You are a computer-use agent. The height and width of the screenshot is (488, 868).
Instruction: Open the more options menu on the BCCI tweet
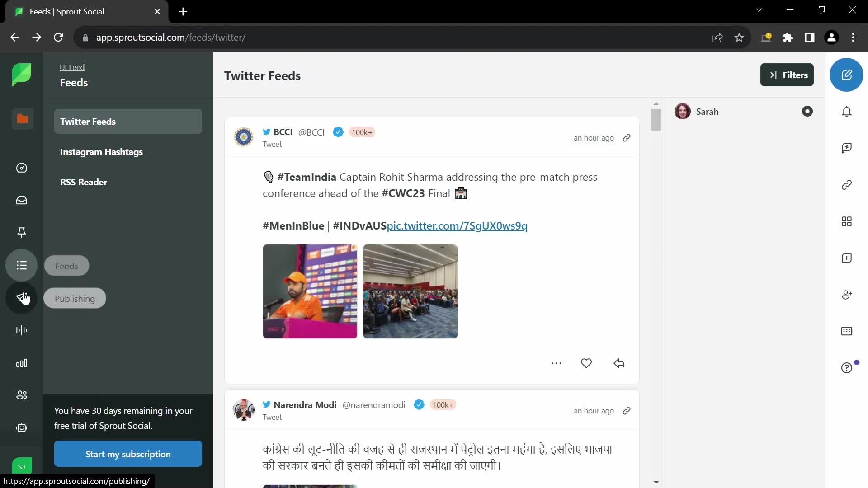pos(557,363)
